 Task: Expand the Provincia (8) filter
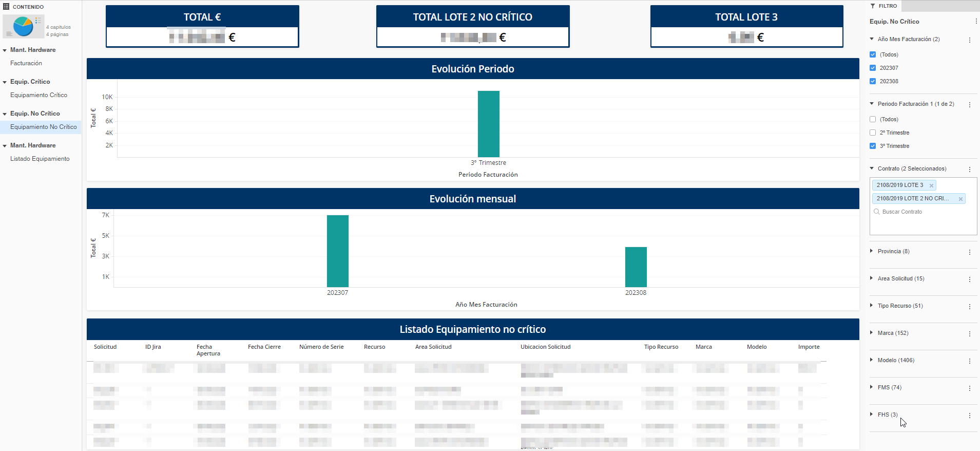[x=872, y=251]
